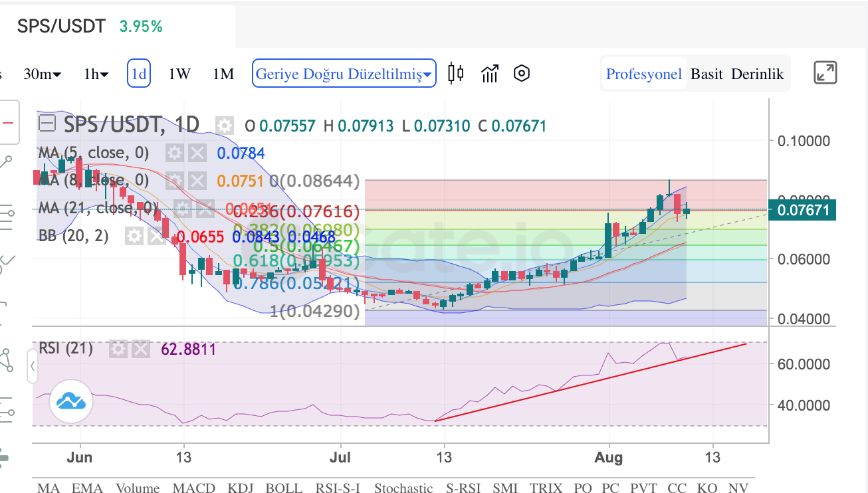Collapse the left drawing toolbar arrow
Screen dimensions: 868x493
tap(32, 365)
